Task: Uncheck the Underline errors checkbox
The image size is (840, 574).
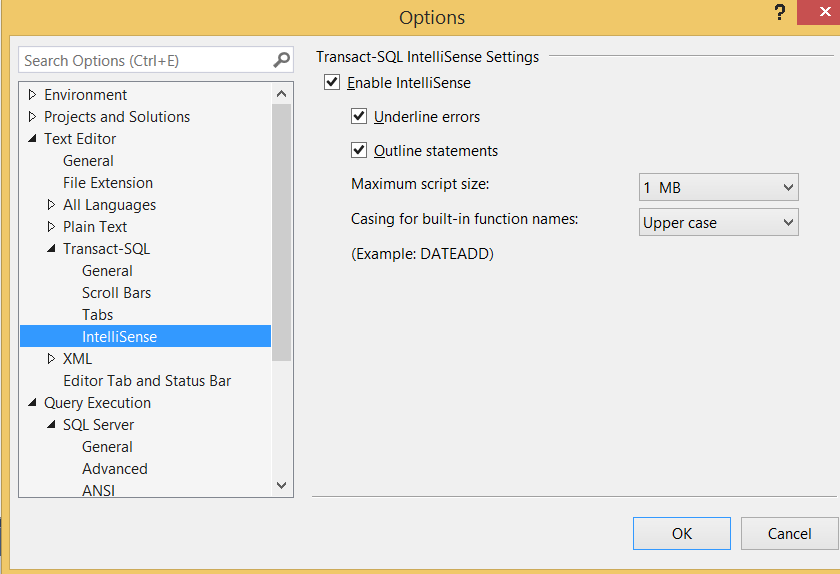Action: point(359,116)
